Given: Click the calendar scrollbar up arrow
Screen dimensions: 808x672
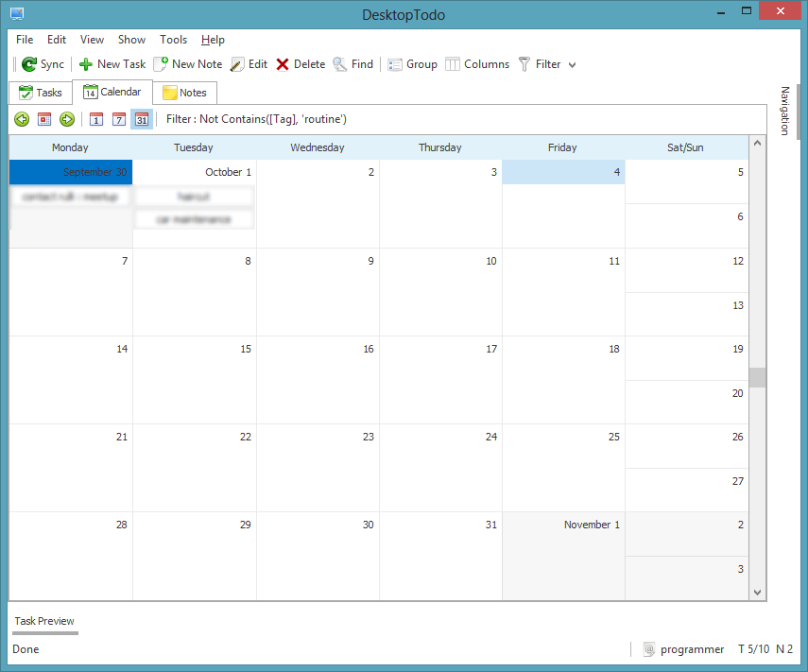Looking at the screenshot, I should (x=758, y=144).
